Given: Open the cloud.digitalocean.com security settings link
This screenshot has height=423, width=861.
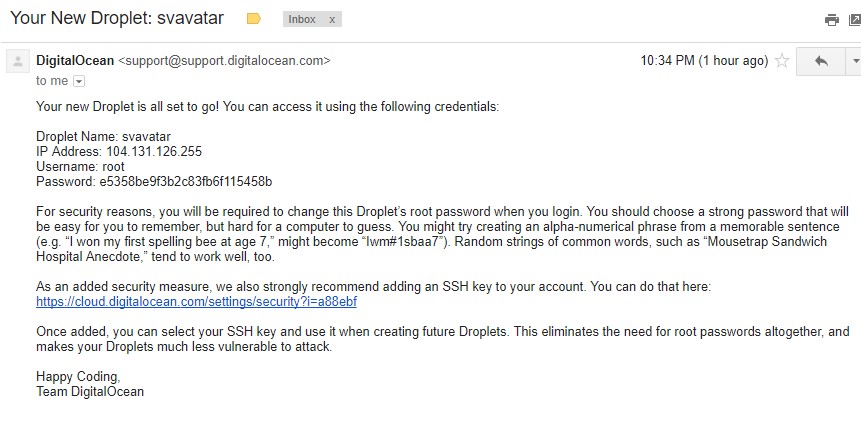Looking at the screenshot, I should click(197, 302).
